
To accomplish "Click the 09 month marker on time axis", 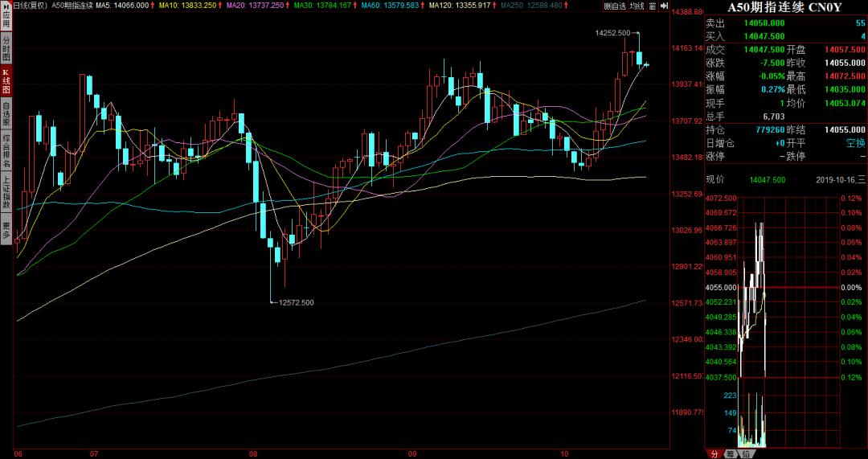I will click(x=412, y=453).
